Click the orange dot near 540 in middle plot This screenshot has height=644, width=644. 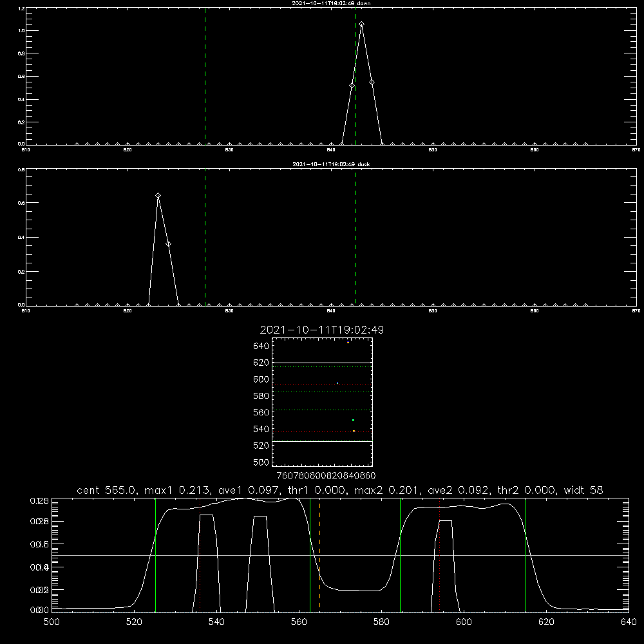[x=354, y=431]
